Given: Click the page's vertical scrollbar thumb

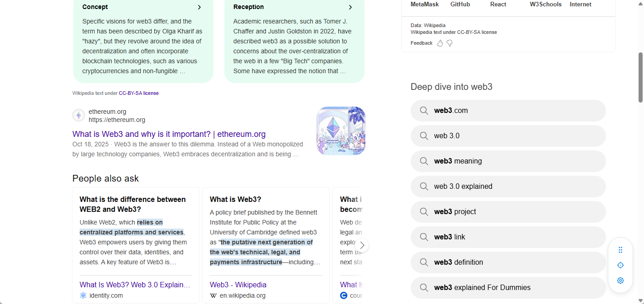Looking at the screenshot, I should [640, 77].
